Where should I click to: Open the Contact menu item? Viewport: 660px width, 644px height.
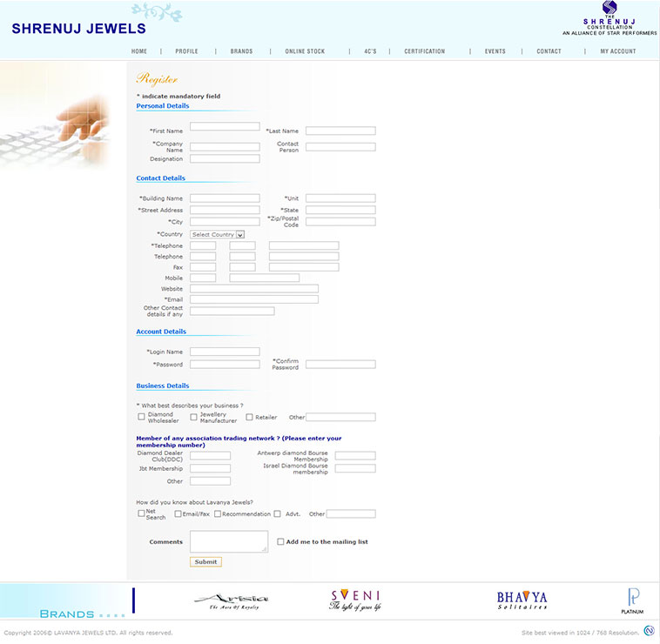(549, 51)
